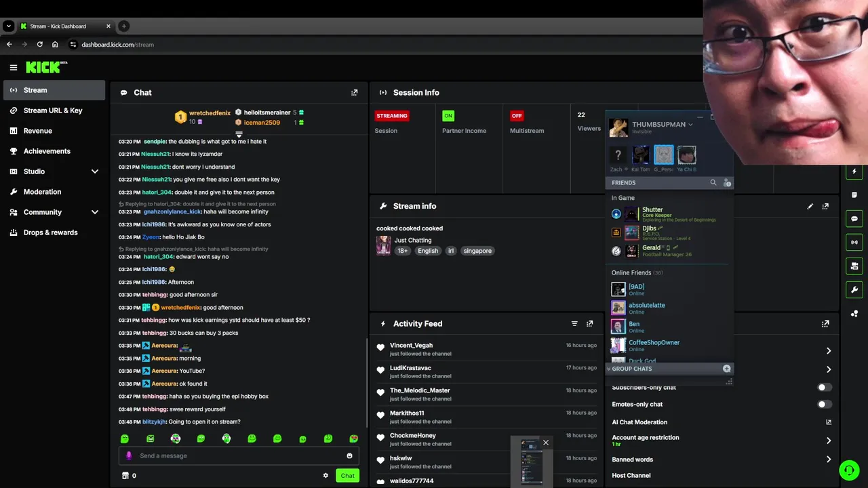Open Moderation page
The width and height of the screenshot is (868, 488).
coord(54,192)
